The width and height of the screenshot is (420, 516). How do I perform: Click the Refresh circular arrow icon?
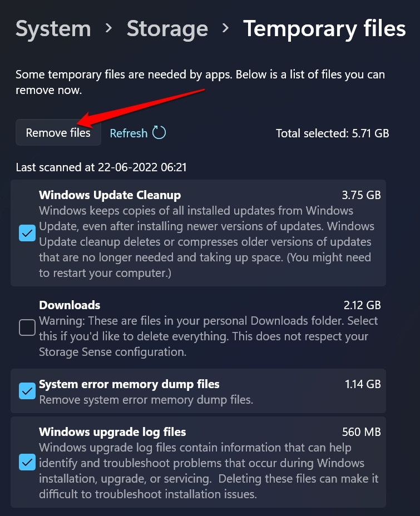pyautogui.click(x=159, y=133)
